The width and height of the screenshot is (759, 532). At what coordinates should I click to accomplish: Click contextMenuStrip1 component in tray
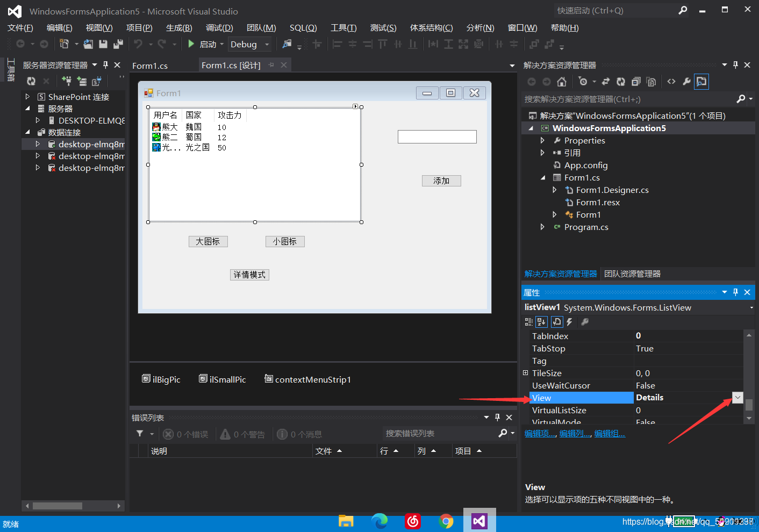pyautogui.click(x=307, y=379)
